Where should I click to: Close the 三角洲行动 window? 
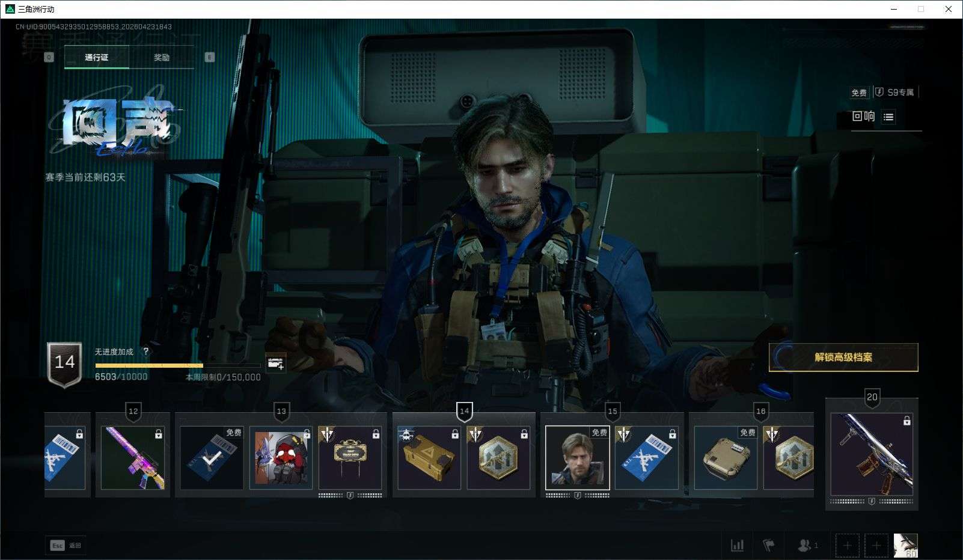point(949,9)
